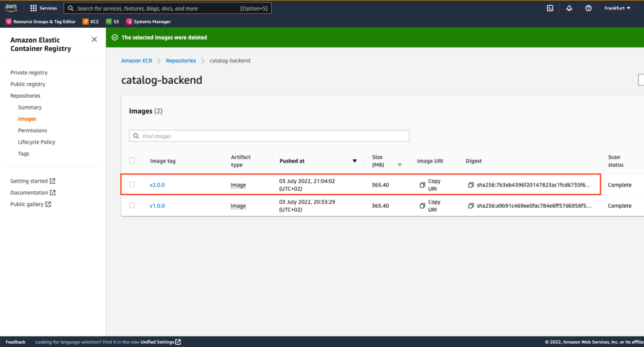Click the Find images search box

269,135
